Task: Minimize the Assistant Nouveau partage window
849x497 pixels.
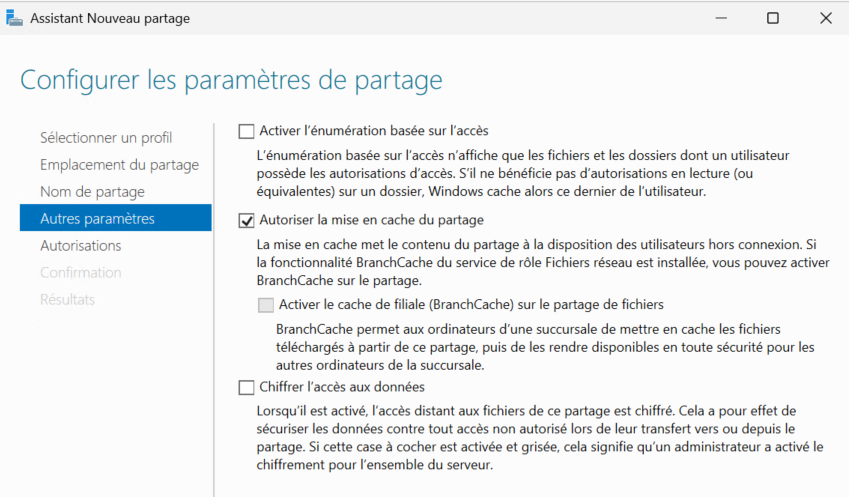Action: 718,18
